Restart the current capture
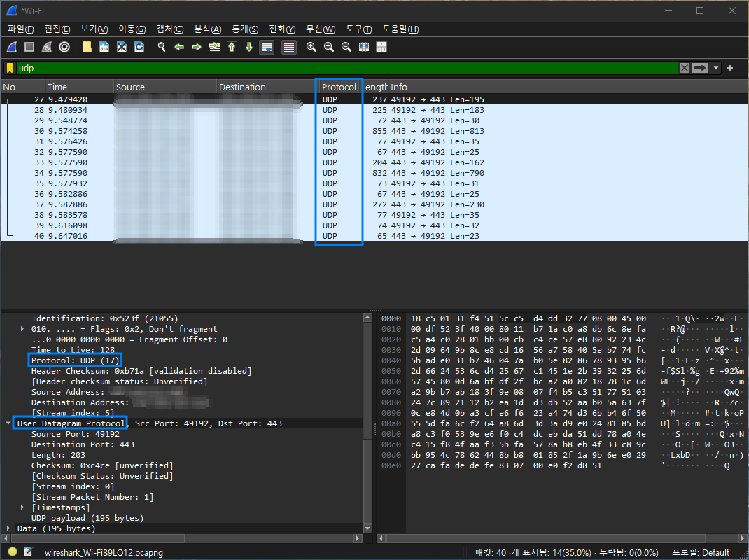The height and width of the screenshot is (560, 749). 47,47
